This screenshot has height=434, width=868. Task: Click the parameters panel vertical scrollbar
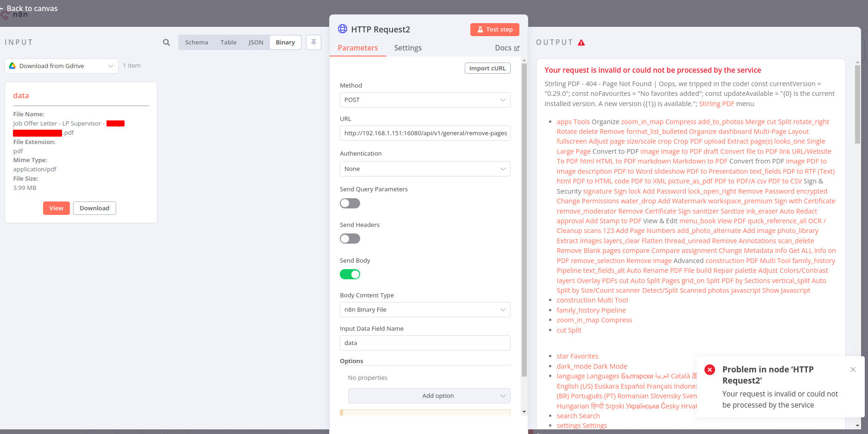[524, 220]
